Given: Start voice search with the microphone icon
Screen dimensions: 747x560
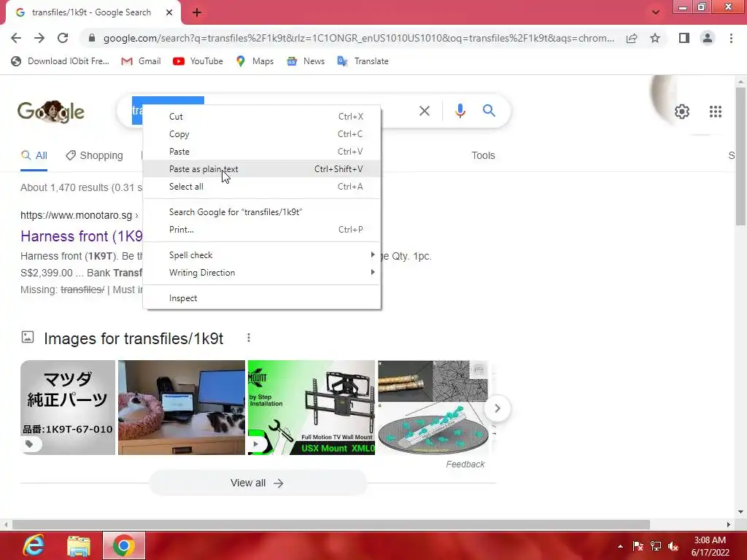Looking at the screenshot, I should tap(460, 111).
